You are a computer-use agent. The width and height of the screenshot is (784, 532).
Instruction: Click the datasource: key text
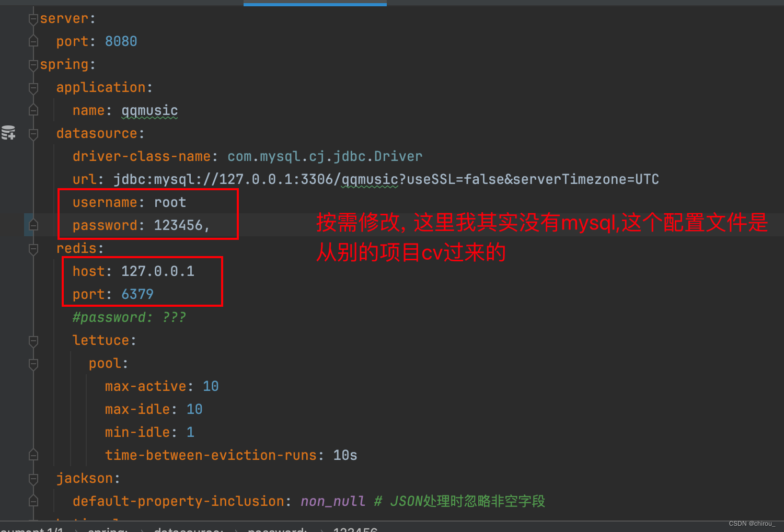click(x=100, y=133)
